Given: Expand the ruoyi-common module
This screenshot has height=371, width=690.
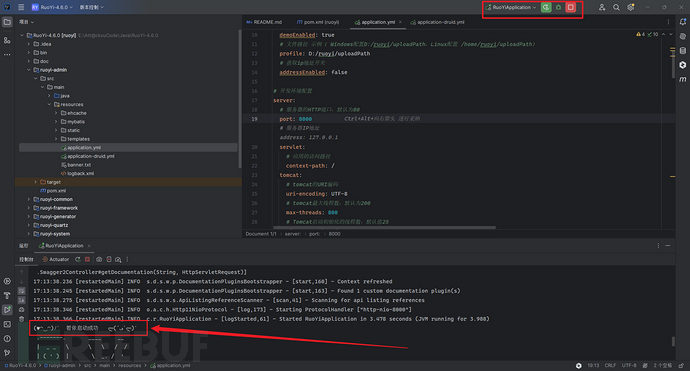Looking at the screenshot, I should click(x=29, y=199).
